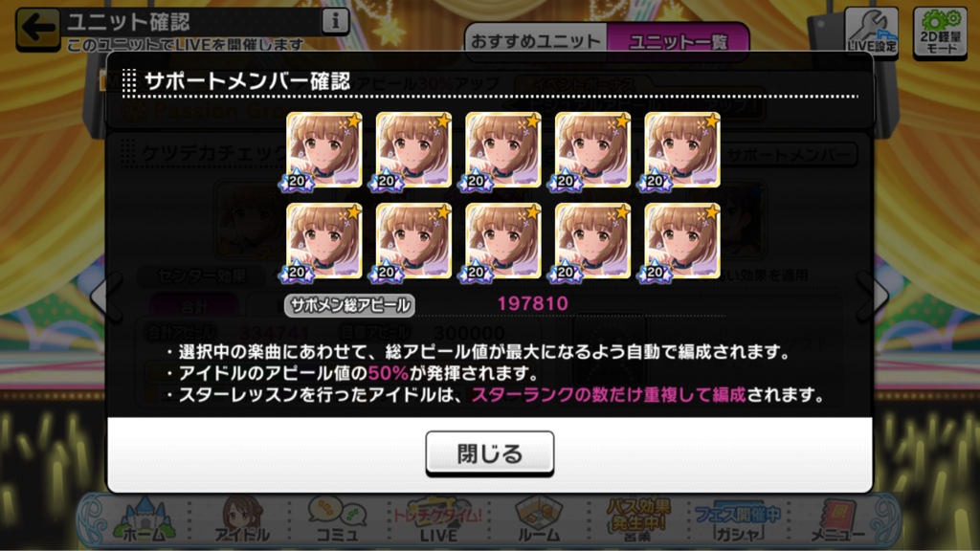
Task: Open ガシャ icon in bottom bar
Action: click(x=738, y=519)
